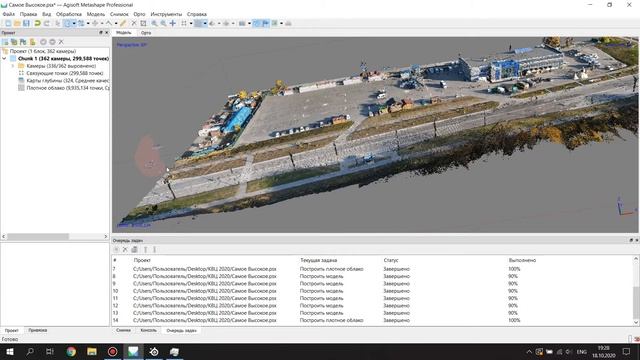Select the Resize region tool
This screenshot has width=640, height=360.
point(81,24)
